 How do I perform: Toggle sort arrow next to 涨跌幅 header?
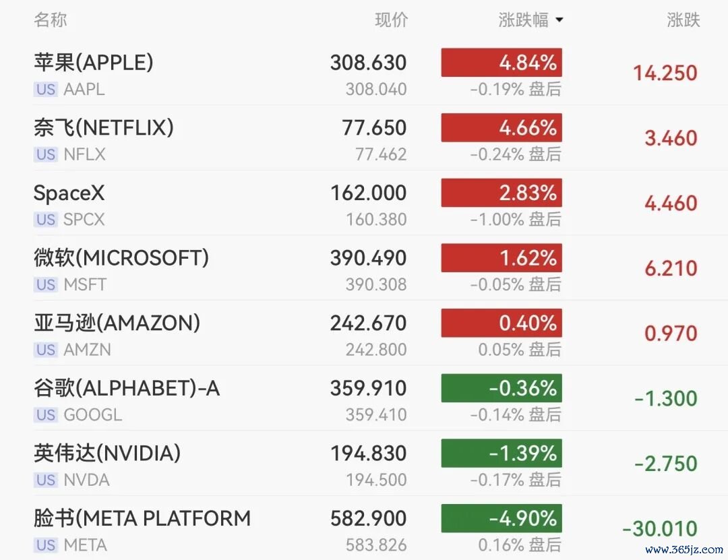click(559, 20)
